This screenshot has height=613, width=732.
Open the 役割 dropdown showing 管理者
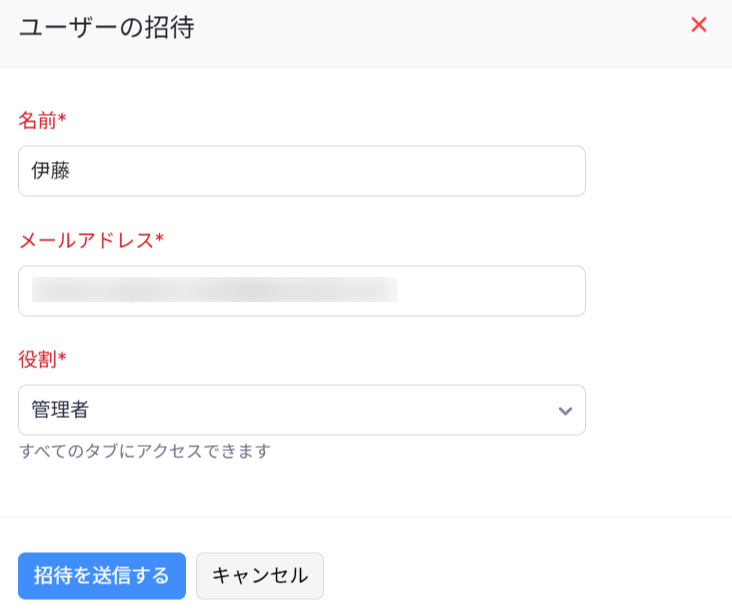pos(301,410)
